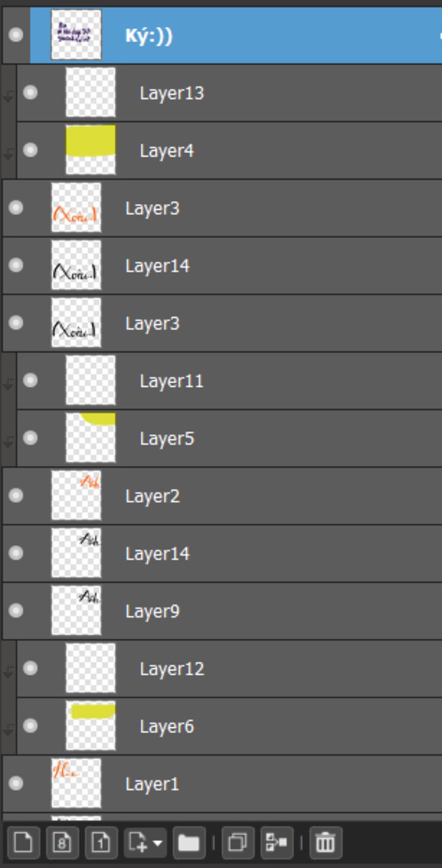The height and width of the screenshot is (868, 442).
Task: Add a new 1-bit layer
Action: pyautogui.click(x=101, y=842)
